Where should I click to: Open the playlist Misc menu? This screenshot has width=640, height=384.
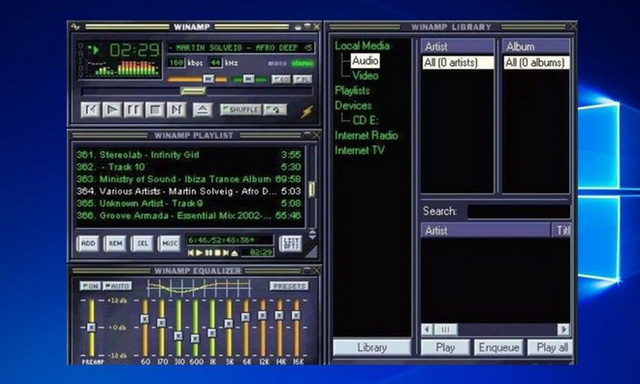[x=169, y=244]
